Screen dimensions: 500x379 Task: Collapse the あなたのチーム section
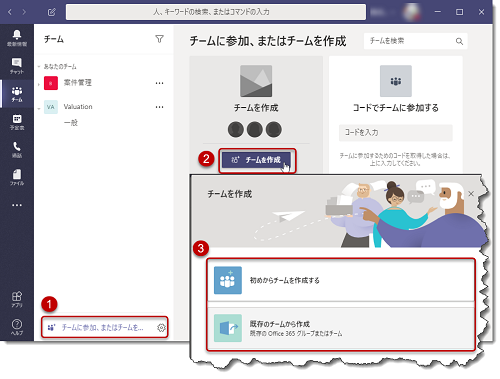click(x=39, y=67)
